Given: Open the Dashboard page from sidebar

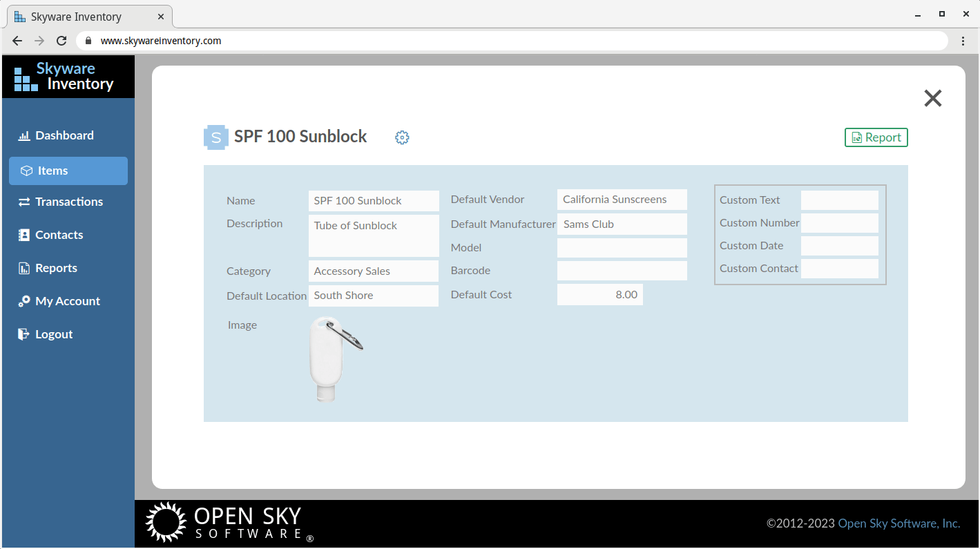Looking at the screenshot, I should pos(64,135).
